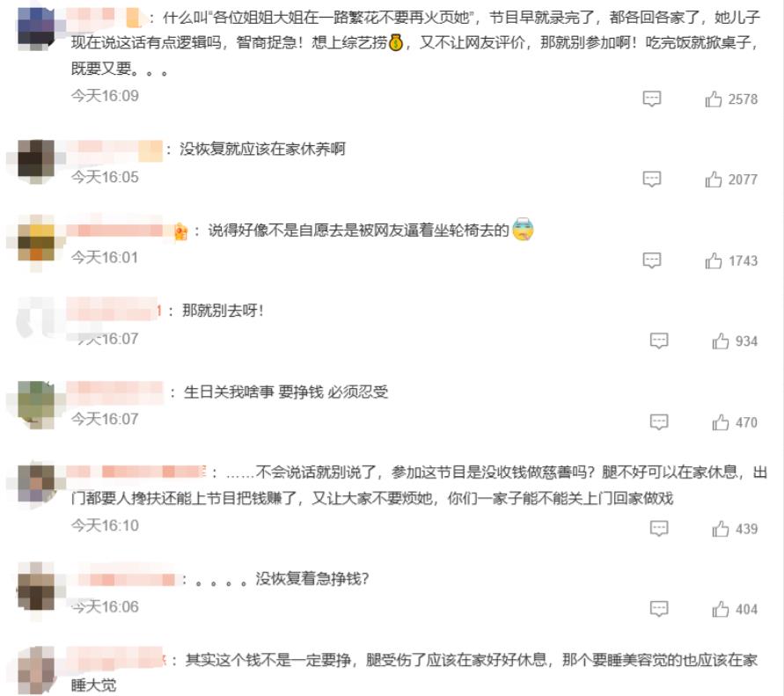This screenshot has height=696, width=784.
Task: Like the comment with 2077 likes
Action: tap(713, 179)
